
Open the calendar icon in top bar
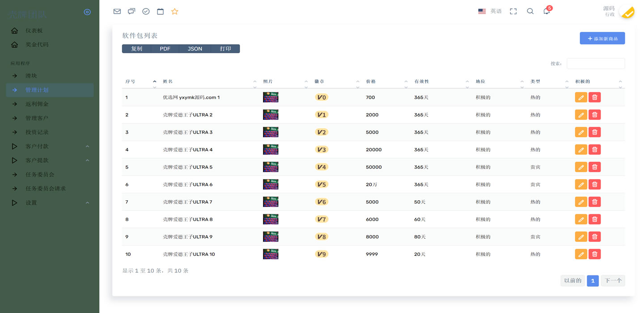[160, 12]
